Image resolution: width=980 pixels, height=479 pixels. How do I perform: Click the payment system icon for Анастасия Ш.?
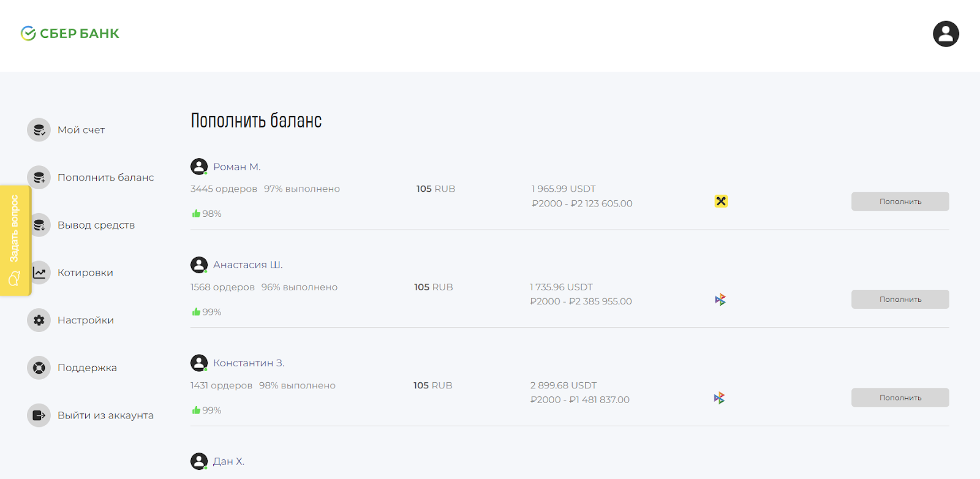720,300
